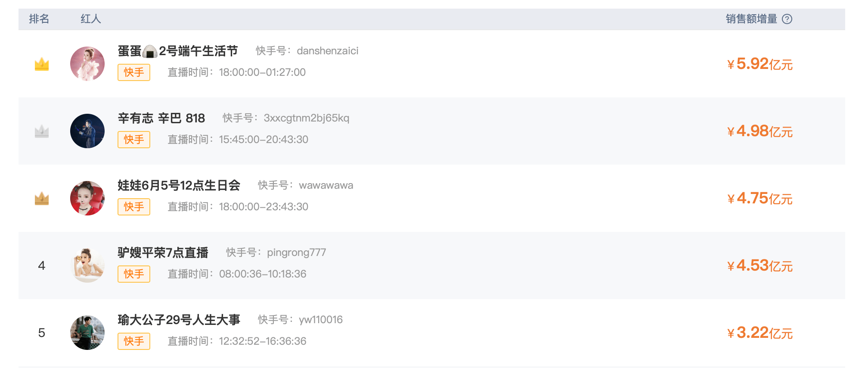The image size is (868, 368).
Task: Open 驴嫂平荣7点直播 profile
Action: (163, 253)
